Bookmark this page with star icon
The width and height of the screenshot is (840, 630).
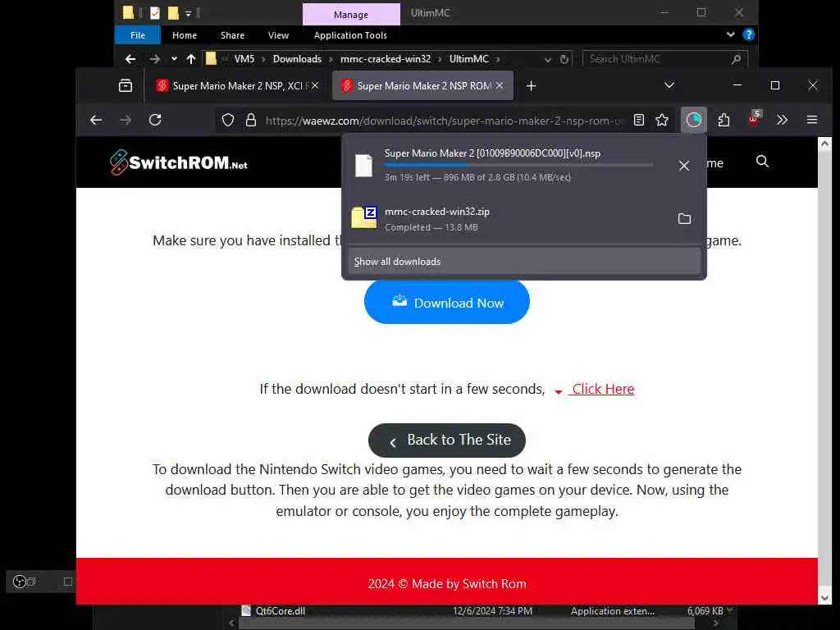point(662,120)
